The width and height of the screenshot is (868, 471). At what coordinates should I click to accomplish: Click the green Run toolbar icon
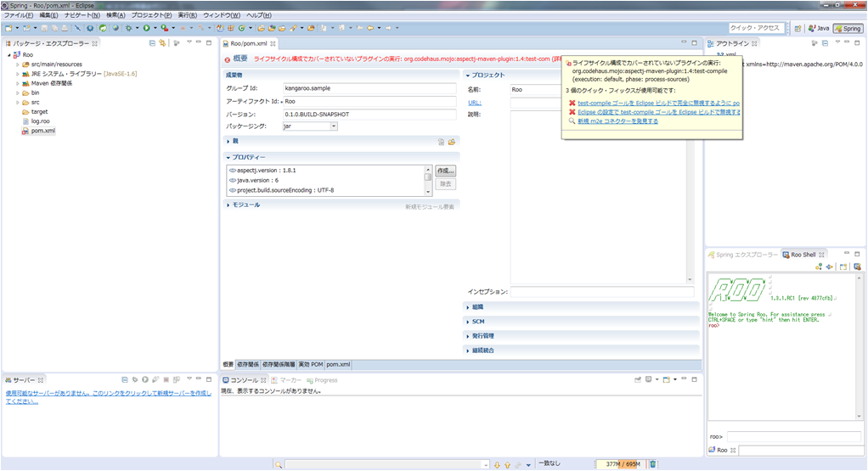coord(147,28)
